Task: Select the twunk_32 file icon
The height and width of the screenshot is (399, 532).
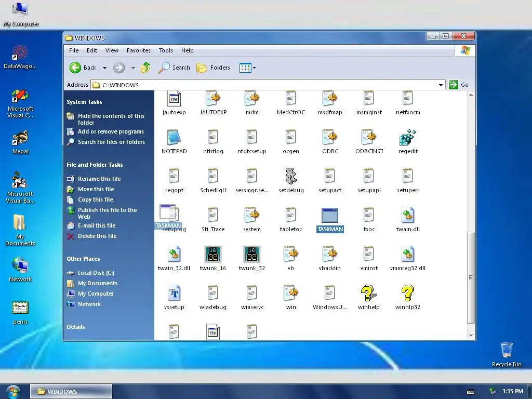Action: 252,254
